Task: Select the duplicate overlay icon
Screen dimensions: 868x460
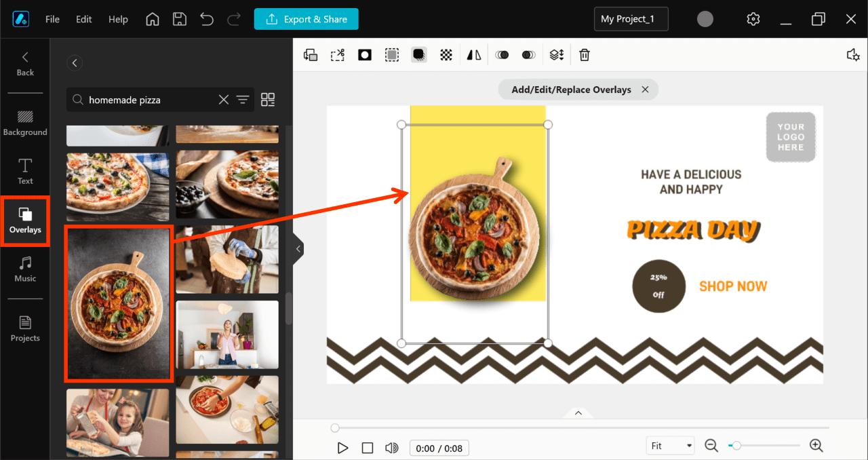Action: click(x=310, y=54)
